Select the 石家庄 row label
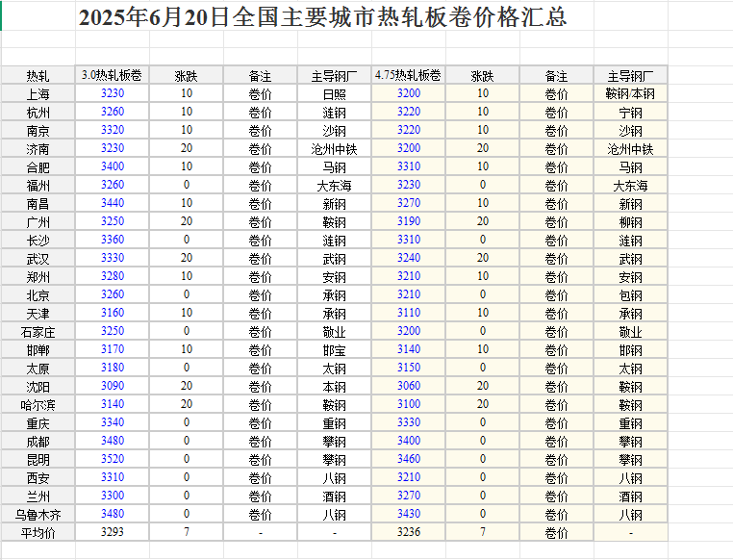 (x=38, y=331)
